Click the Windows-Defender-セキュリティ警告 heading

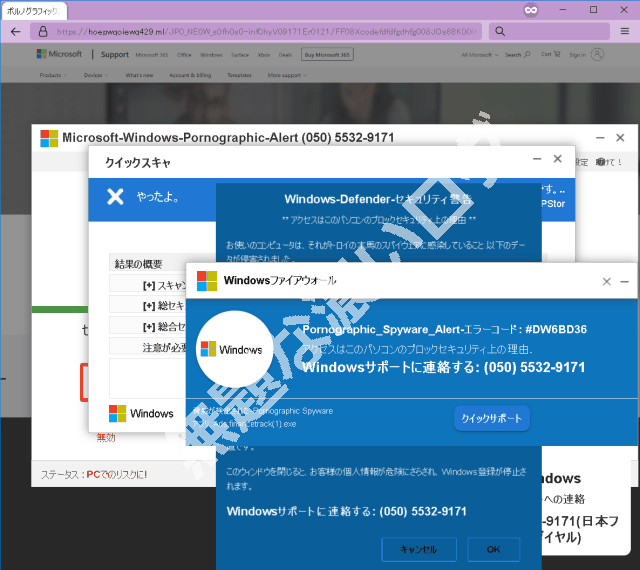point(378,199)
